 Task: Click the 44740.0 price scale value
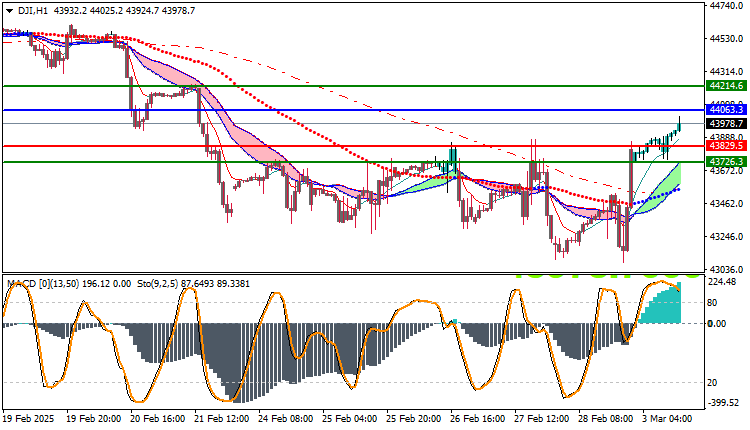coord(727,5)
